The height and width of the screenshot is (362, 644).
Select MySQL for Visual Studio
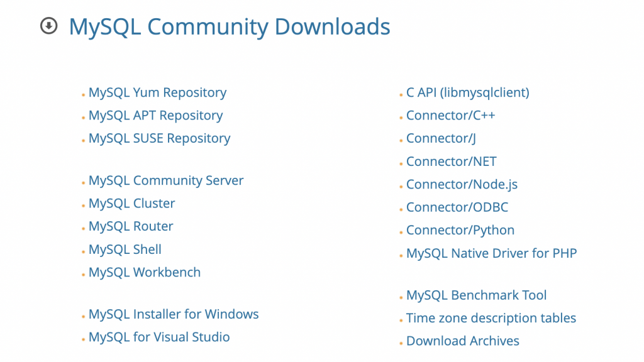(x=159, y=337)
